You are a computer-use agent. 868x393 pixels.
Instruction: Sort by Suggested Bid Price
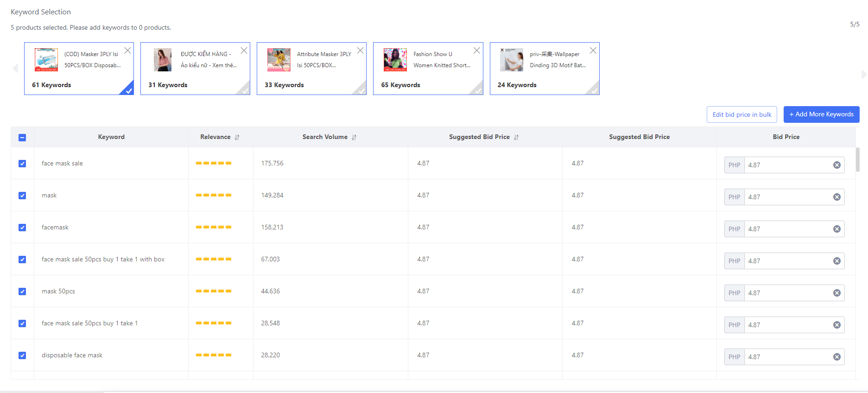pos(516,137)
